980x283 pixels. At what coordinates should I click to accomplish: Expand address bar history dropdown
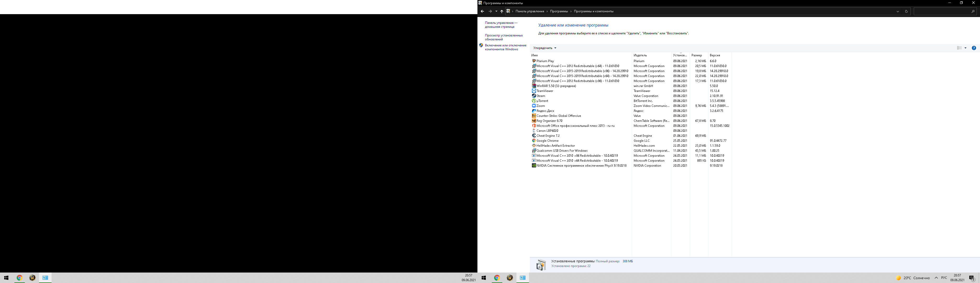pyautogui.click(x=898, y=12)
